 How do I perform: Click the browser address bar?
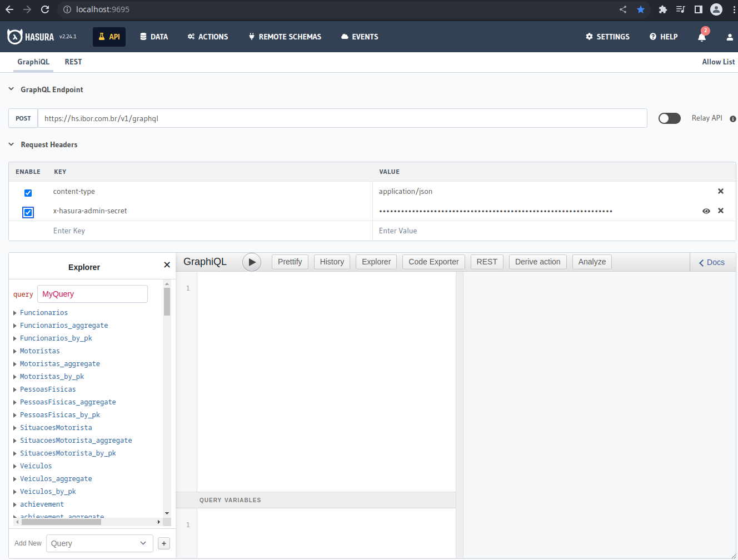(342, 9)
